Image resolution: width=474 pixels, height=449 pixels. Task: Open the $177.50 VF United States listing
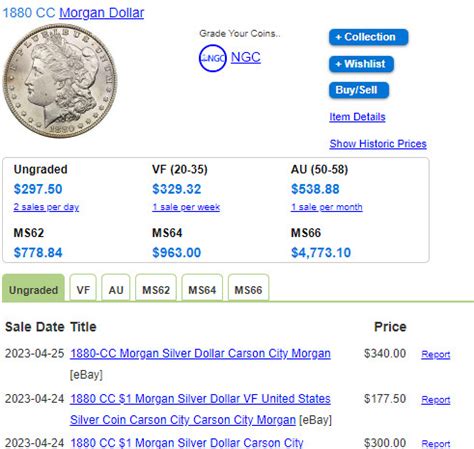click(x=200, y=409)
